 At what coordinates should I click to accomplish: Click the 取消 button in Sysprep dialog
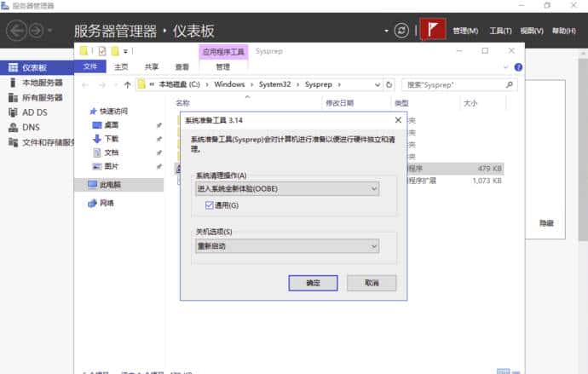pyautogui.click(x=372, y=283)
